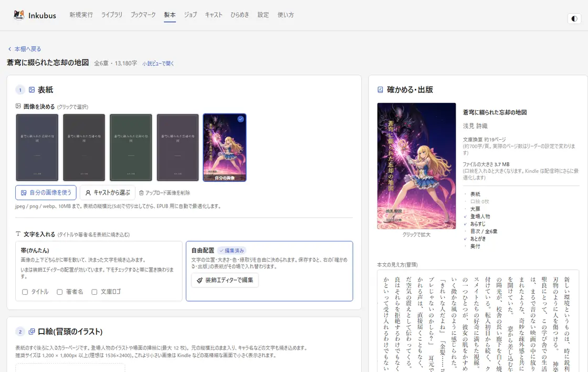Image resolution: width=588 pixels, height=372 pixels.
Task: Select the 帯(かんたん) option card
Action: (99, 271)
